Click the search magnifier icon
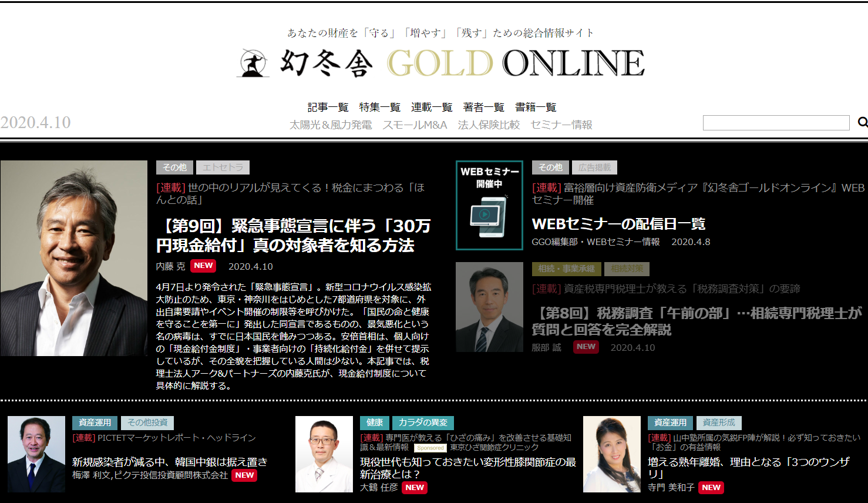 point(862,122)
